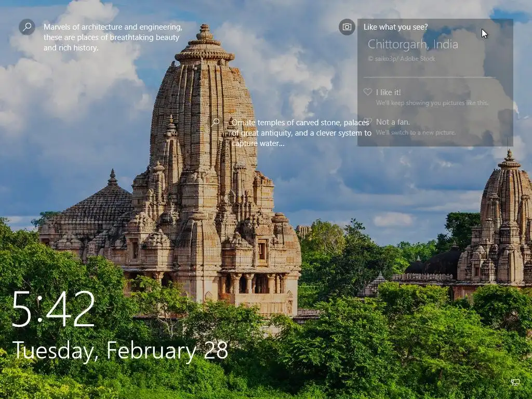The width and height of the screenshot is (532, 399).
Task: Click 'We'll keep showing you pictures like this'
Action: tap(432, 103)
